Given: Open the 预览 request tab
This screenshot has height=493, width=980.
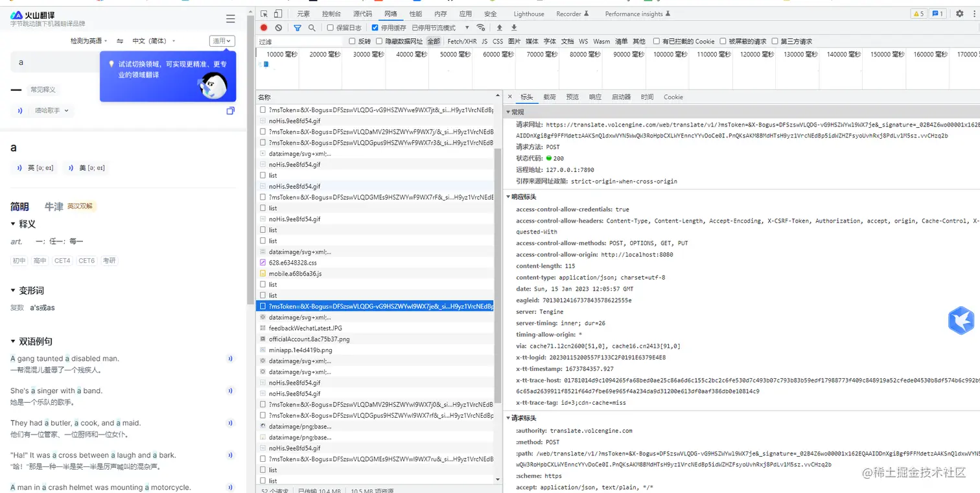Looking at the screenshot, I should point(572,97).
